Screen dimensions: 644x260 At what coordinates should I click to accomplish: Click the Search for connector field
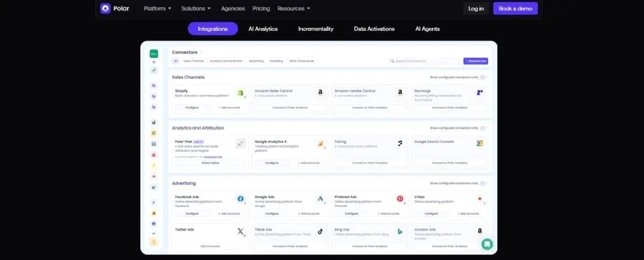(425, 61)
